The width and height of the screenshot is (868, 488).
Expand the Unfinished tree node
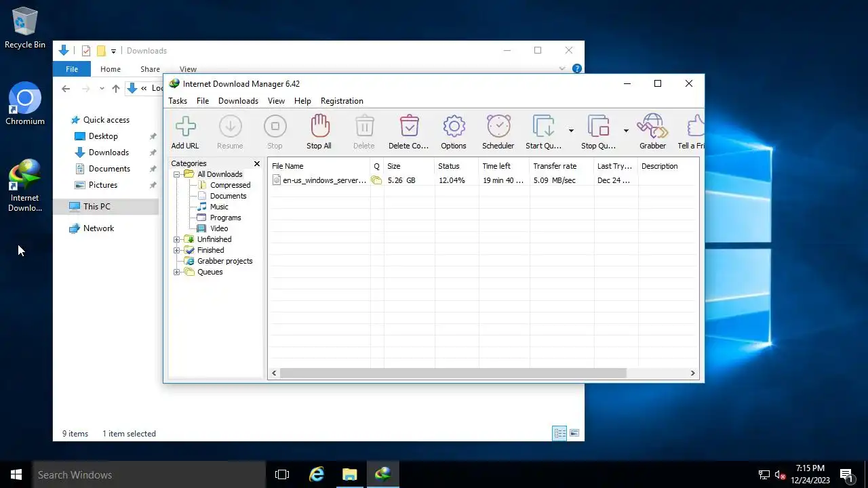click(x=177, y=239)
